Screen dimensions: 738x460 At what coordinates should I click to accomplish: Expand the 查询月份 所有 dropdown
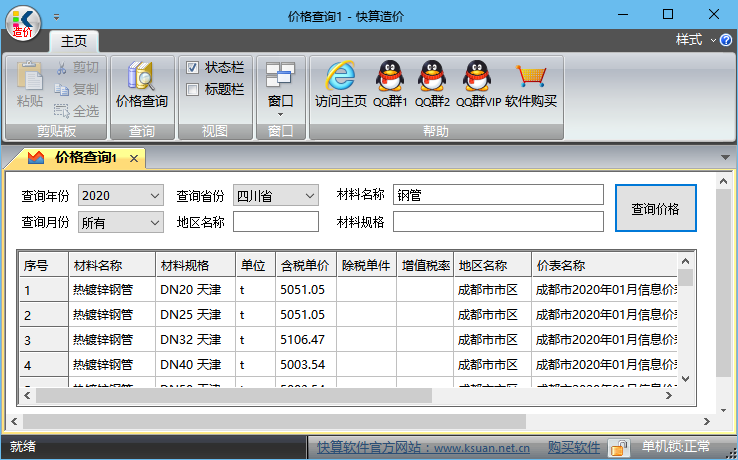tap(120, 222)
